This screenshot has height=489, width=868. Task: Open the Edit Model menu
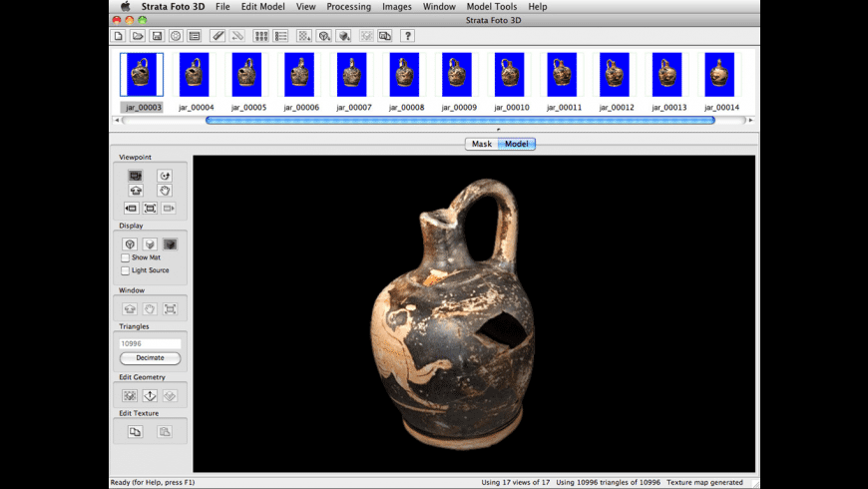(x=262, y=7)
